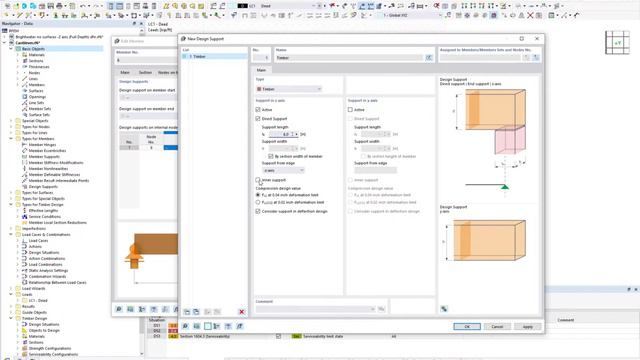The image size is (640, 360).
Task: Select Member Supports in the Navigator
Action: pos(44,157)
